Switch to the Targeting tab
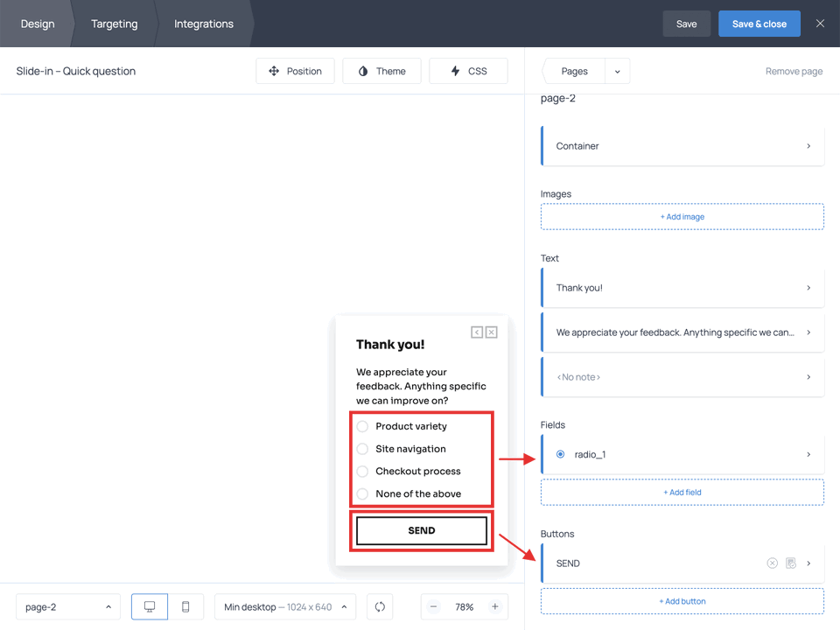Screen dimensions: 840x630 pos(114,24)
